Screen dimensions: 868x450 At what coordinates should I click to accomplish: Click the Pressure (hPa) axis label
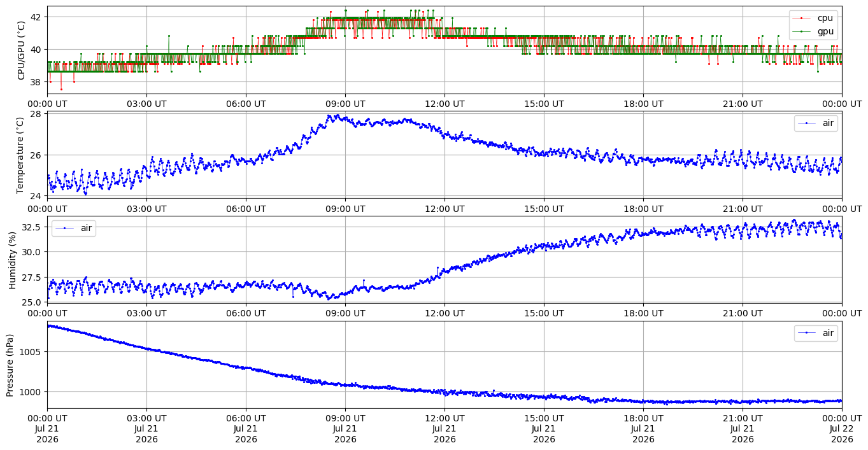point(10,365)
